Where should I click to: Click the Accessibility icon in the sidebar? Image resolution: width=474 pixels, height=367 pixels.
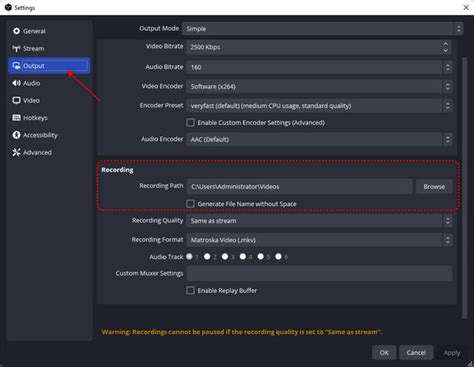point(16,135)
